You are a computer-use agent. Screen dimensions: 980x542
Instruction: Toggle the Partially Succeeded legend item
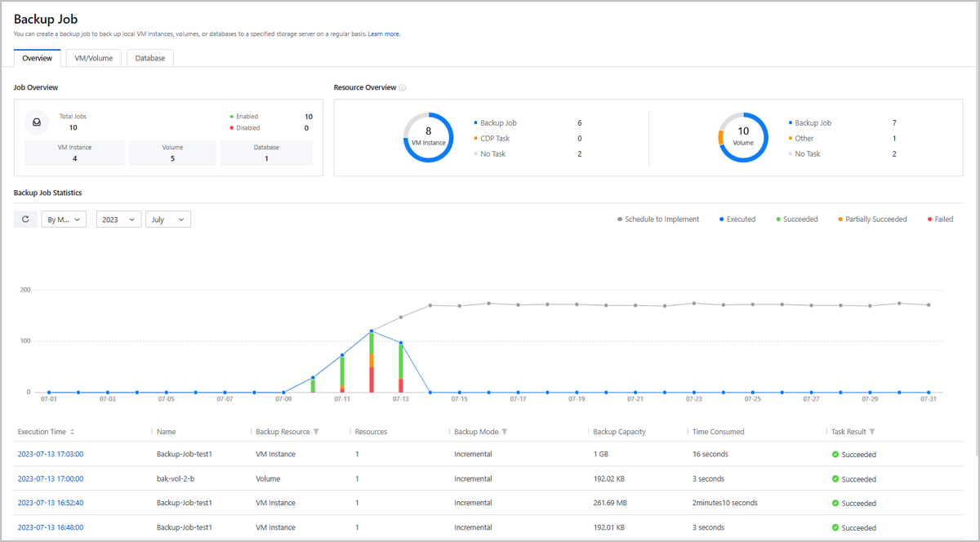click(x=872, y=219)
